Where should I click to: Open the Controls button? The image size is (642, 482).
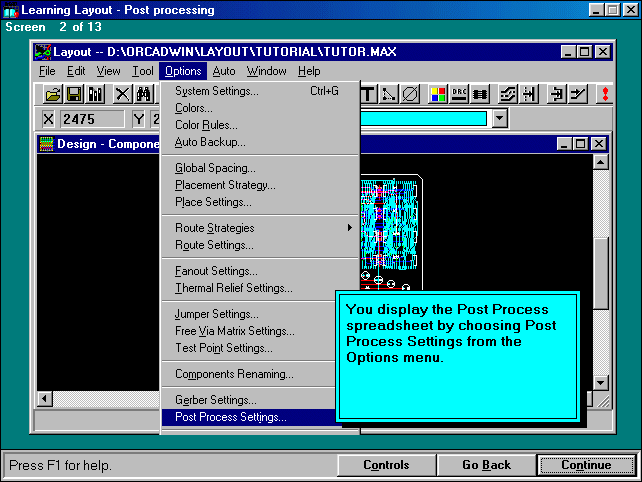386,465
